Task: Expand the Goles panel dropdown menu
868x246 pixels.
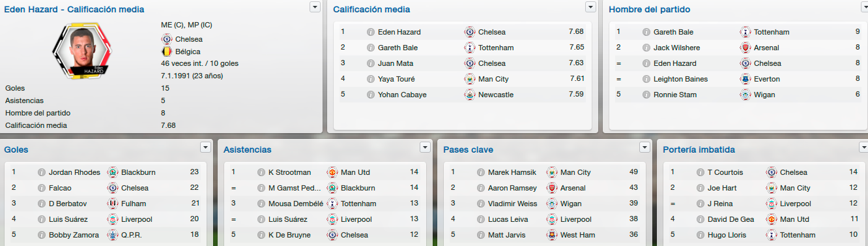Action: pos(207,147)
